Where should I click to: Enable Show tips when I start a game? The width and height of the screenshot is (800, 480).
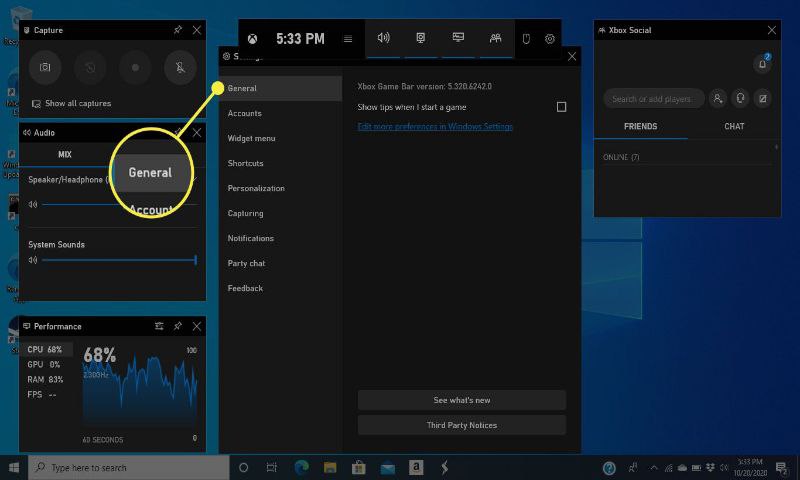click(561, 107)
